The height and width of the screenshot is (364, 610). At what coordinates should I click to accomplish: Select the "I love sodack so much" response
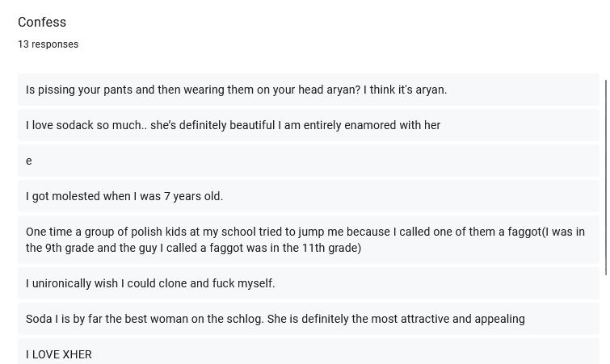click(x=309, y=125)
